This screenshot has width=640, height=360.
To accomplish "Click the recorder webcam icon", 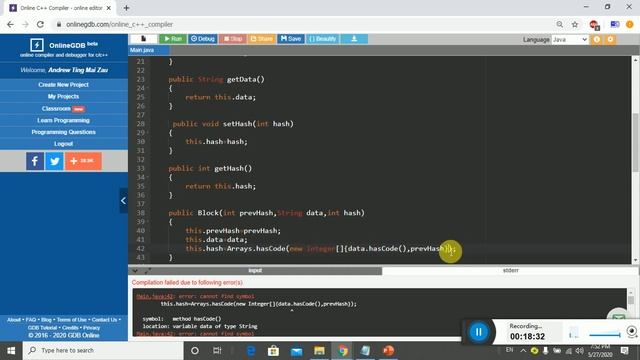I will point(632,331).
